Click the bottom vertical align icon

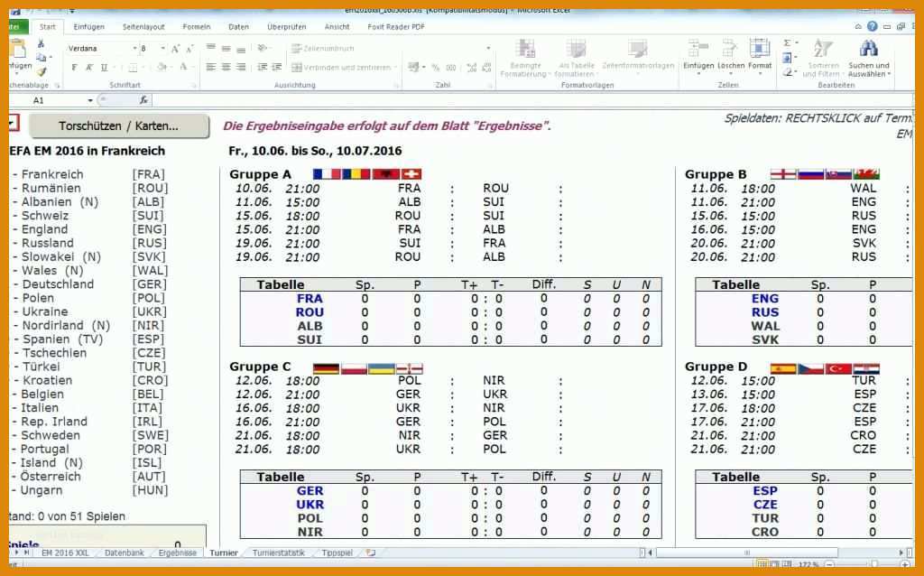[240, 49]
